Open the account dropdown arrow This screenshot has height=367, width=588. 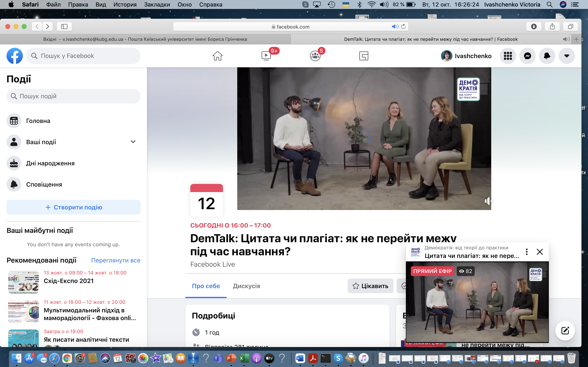[567, 56]
